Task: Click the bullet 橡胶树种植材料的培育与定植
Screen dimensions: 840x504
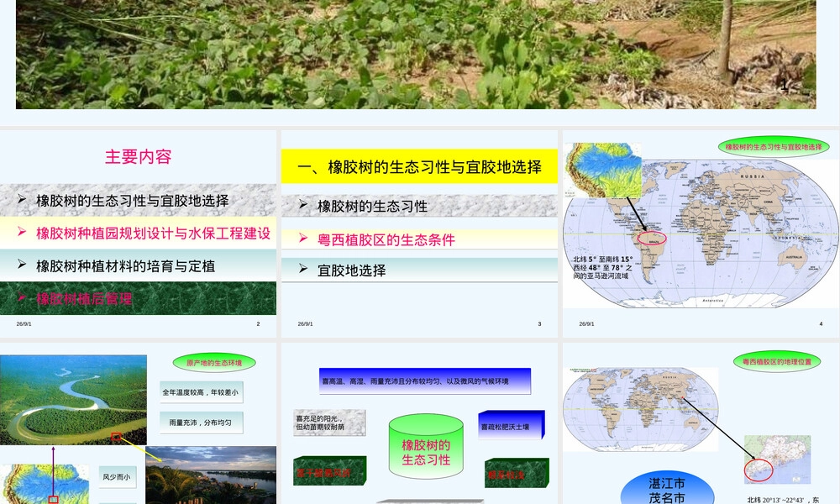Action: (x=125, y=266)
